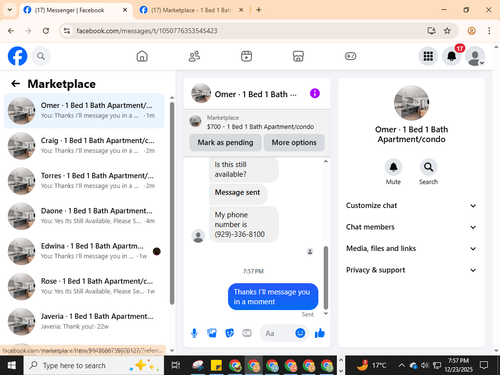Open volume speaker tray icon

click(424, 365)
